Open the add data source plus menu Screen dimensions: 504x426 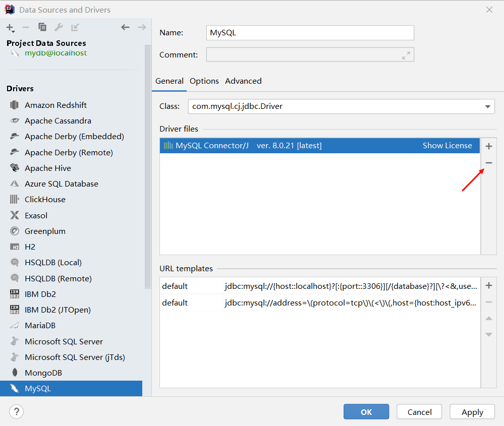pyautogui.click(x=10, y=28)
